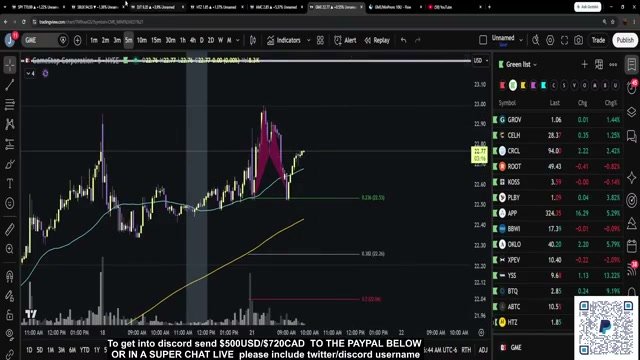
Task: Expand the Indicators favorites dropdown arrow
Action: tap(309, 40)
